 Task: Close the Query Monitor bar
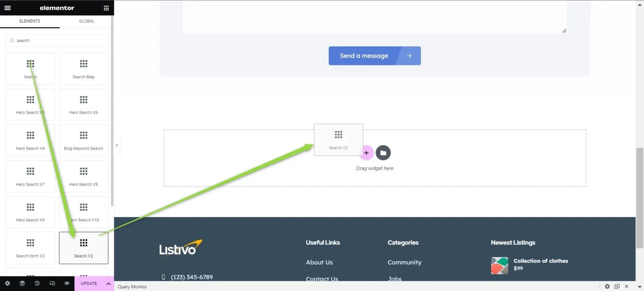pos(626,287)
